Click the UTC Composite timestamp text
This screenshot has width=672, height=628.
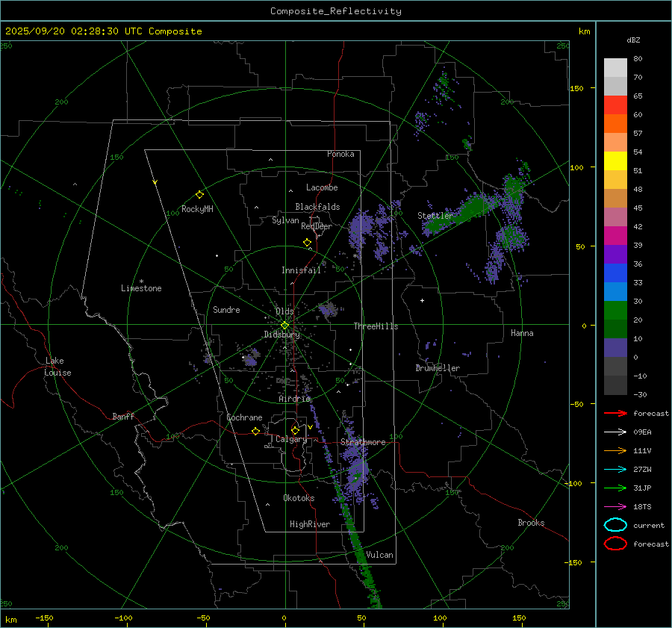104,31
